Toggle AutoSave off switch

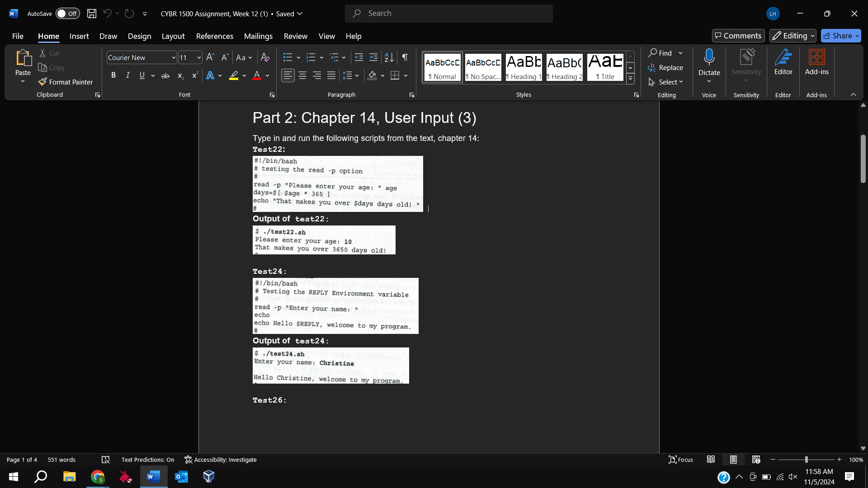click(67, 14)
